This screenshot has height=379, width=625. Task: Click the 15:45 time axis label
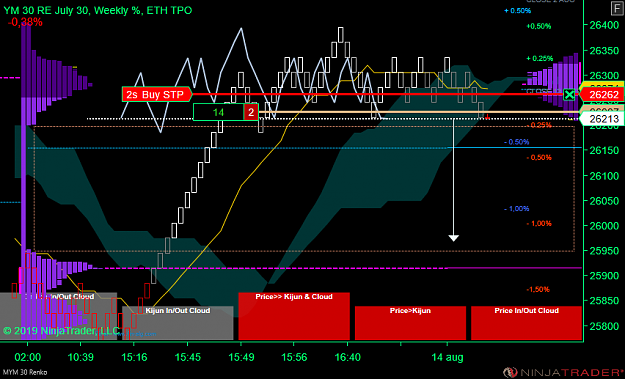click(x=188, y=357)
